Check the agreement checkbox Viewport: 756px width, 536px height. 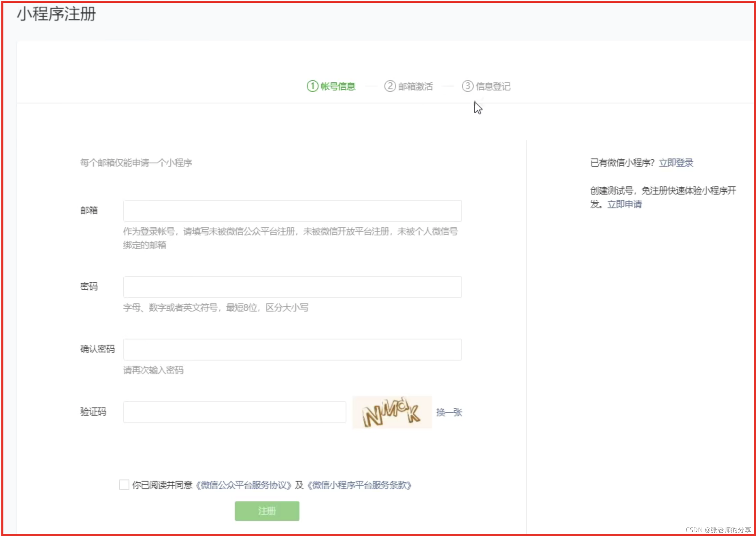pos(124,485)
